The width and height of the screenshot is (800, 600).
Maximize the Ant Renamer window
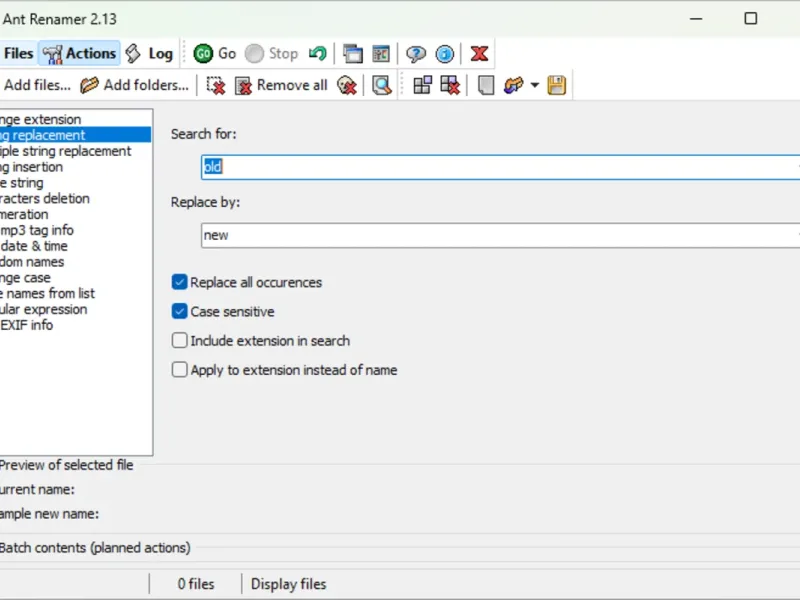[x=751, y=19]
